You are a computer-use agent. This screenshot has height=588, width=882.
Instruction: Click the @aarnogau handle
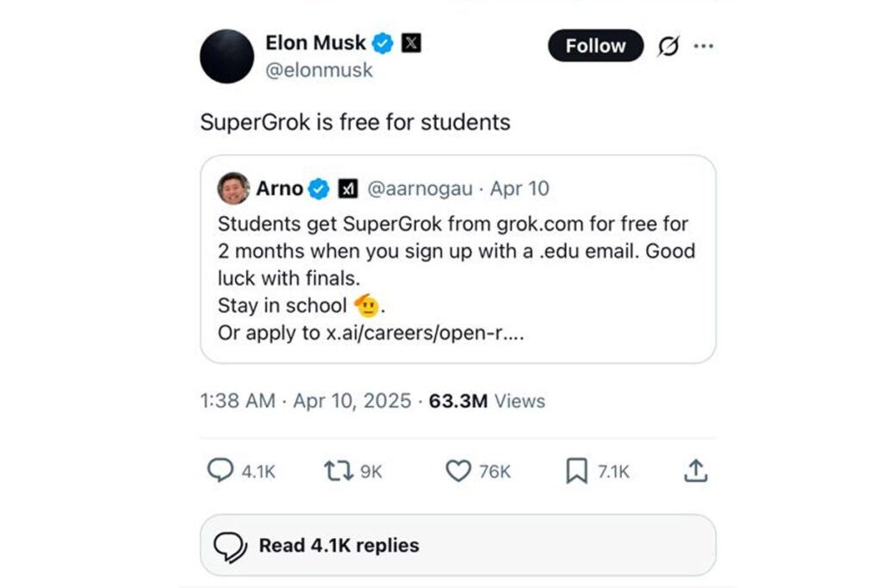pos(419,189)
